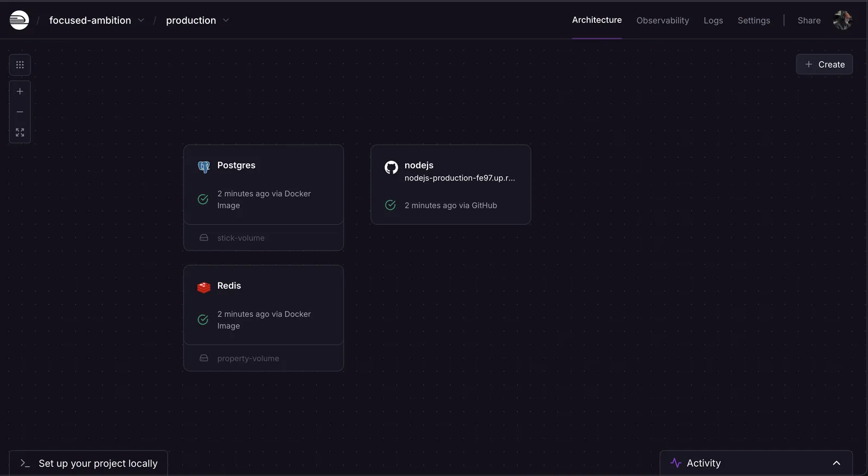This screenshot has width=868, height=476.
Task: Click the Create button
Action: [x=824, y=65]
